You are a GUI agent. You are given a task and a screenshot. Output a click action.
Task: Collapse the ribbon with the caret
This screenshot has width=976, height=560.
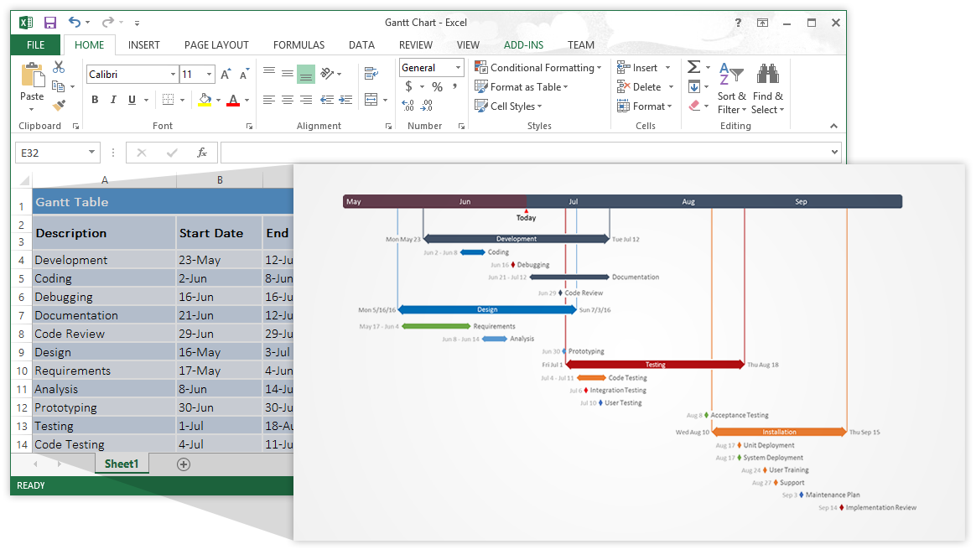click(x=833, y=126)
